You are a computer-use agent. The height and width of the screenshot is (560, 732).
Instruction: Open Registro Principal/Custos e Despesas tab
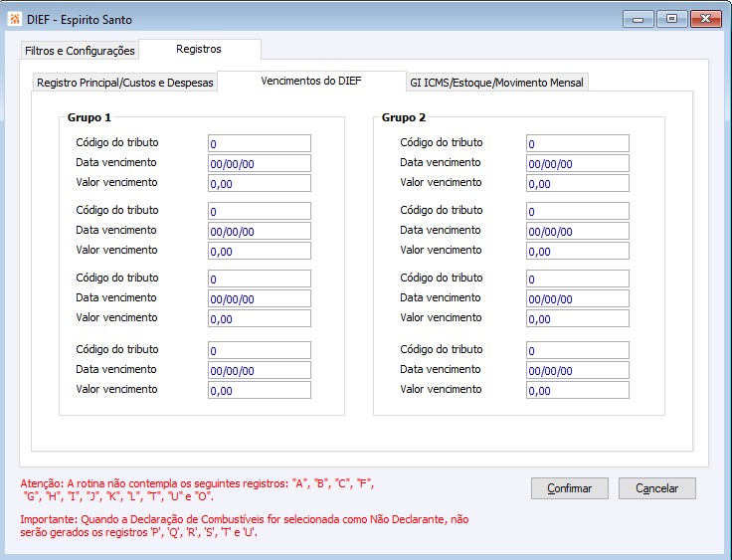pyautogui.click(x=125, y=83)
